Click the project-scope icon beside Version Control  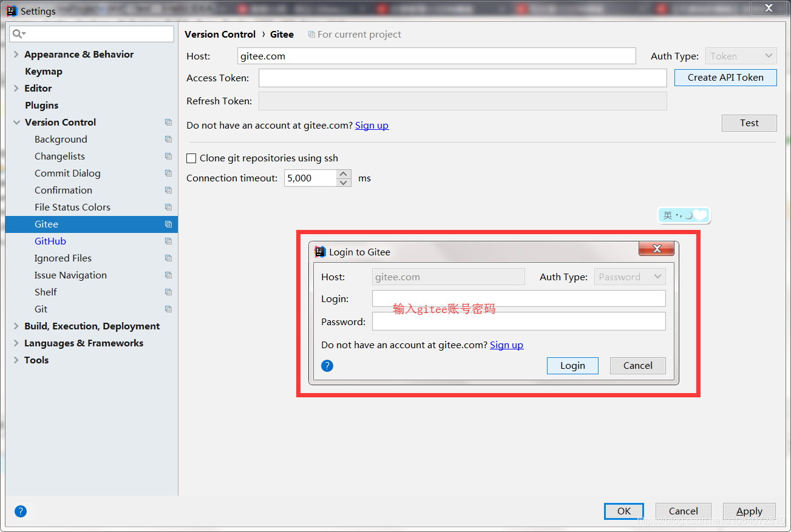tap(168, 122)
